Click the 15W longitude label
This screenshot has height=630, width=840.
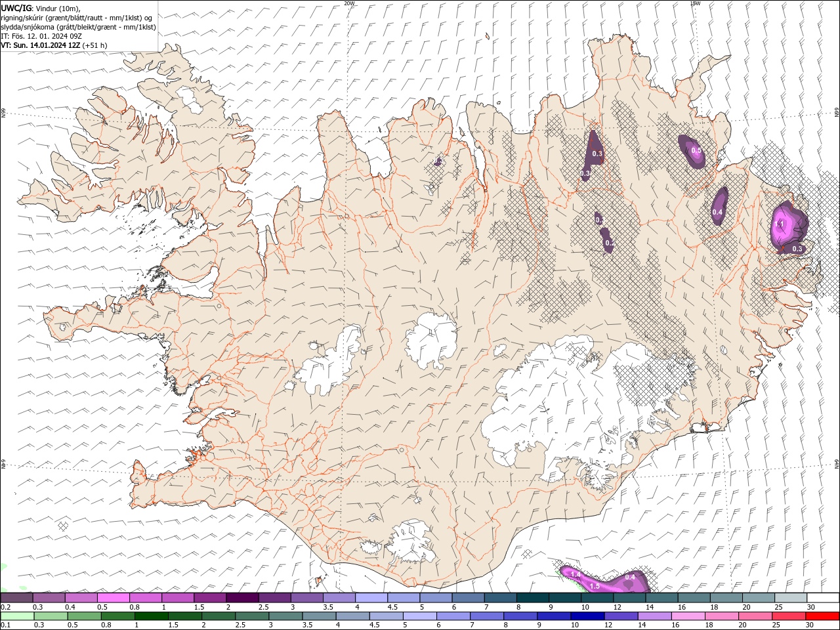click(x=695, y=3)
